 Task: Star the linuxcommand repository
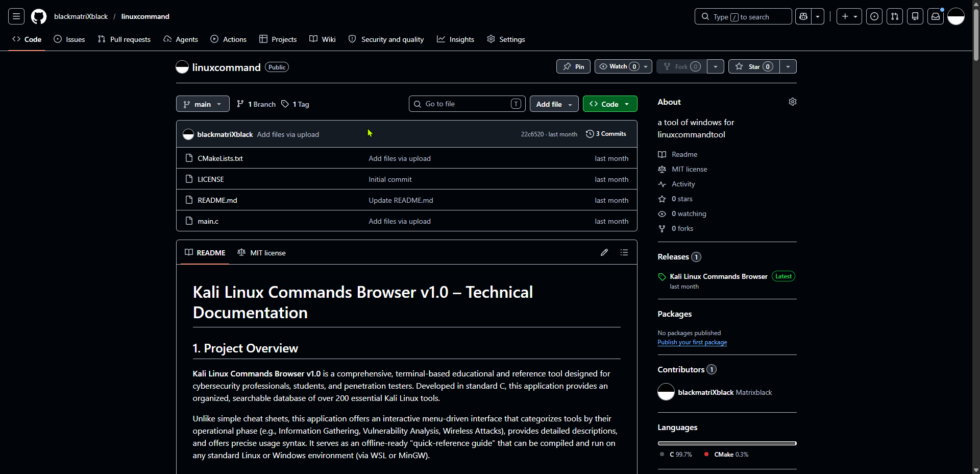(754, 66)
